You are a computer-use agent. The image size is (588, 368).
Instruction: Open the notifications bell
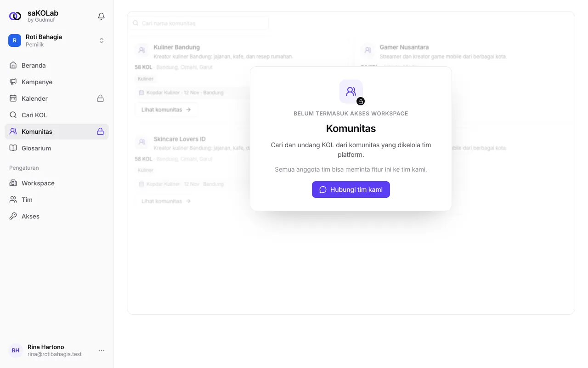[x=102, y=17]
